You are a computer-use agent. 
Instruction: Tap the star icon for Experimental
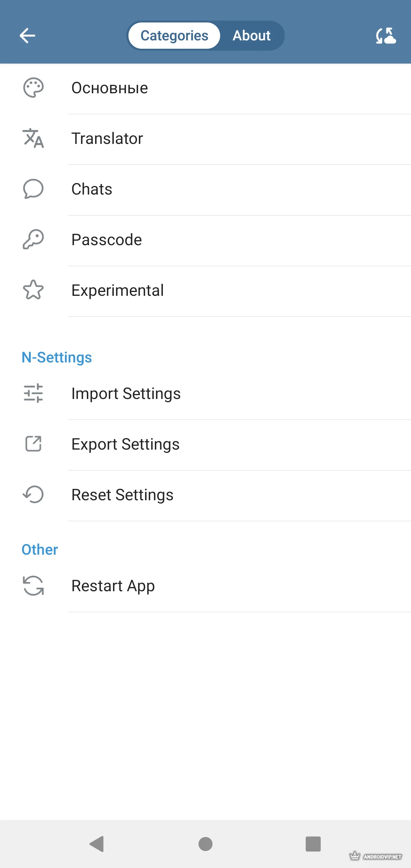tap(33, 290)
